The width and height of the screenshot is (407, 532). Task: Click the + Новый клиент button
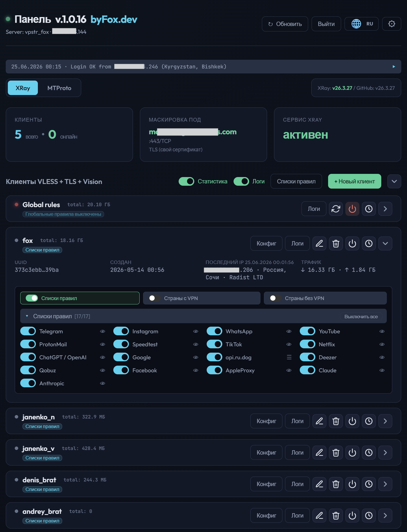354,181
